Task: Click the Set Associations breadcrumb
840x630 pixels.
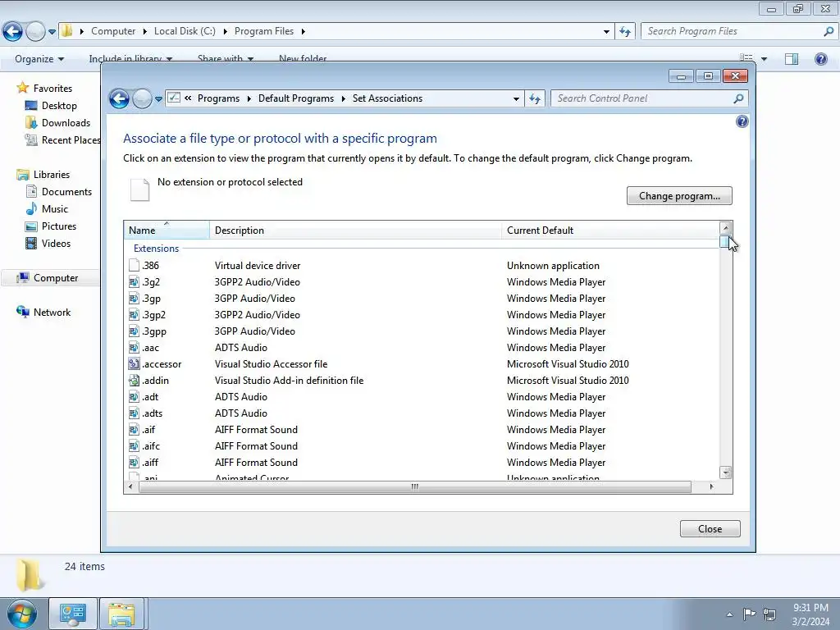Action: click(x=387, y=98)
